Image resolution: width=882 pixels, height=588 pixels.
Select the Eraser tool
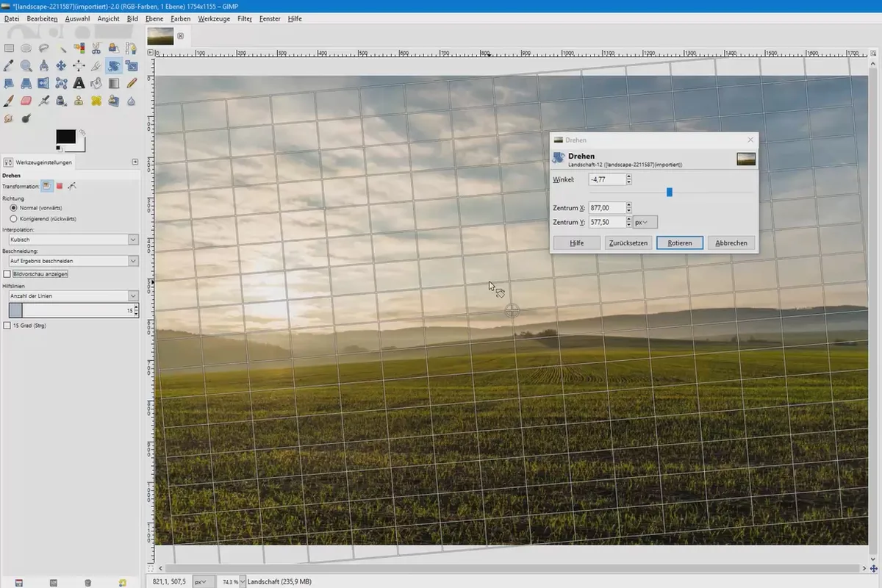[x=26, y=101]
